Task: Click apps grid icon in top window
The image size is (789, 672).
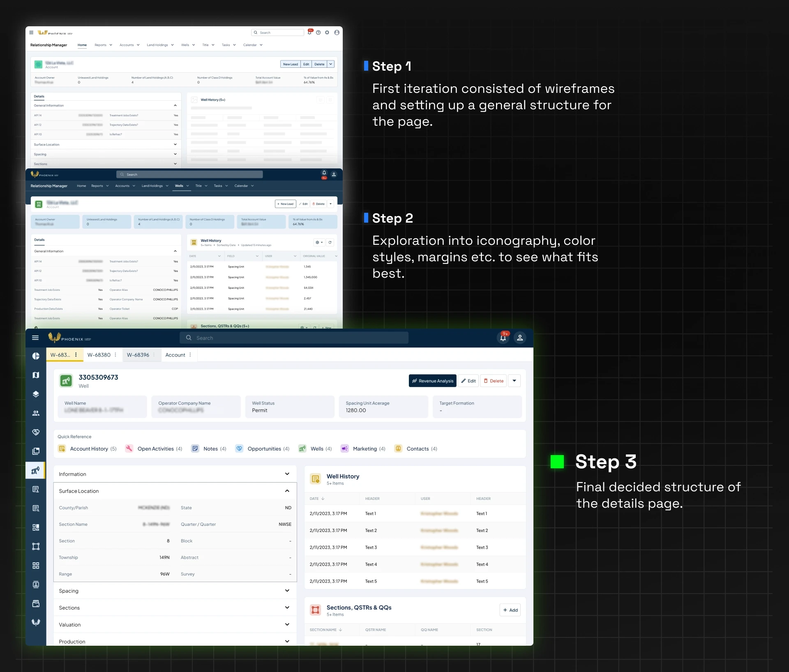Action: [x=31, y=32]
